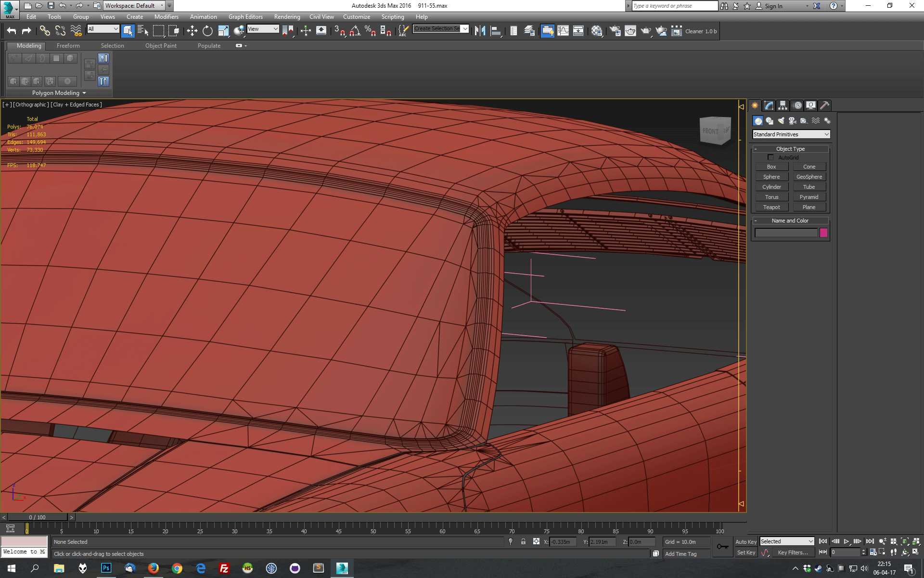Toggle the Percent Snap button

pyautogui.click(x=371, y=31)
